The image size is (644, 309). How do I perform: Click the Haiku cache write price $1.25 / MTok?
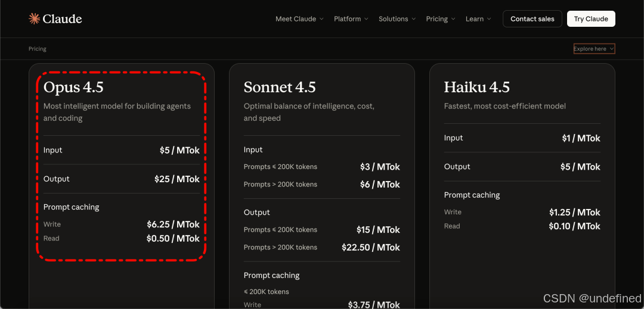(575, 213)
